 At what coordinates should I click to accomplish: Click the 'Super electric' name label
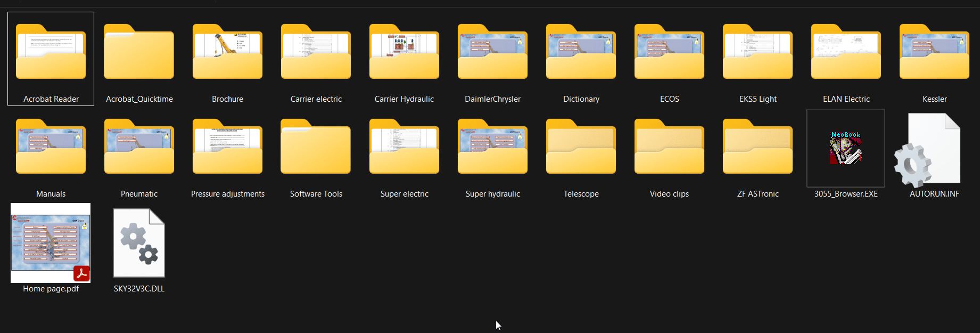pyautogui.click(x=405, y=194)
